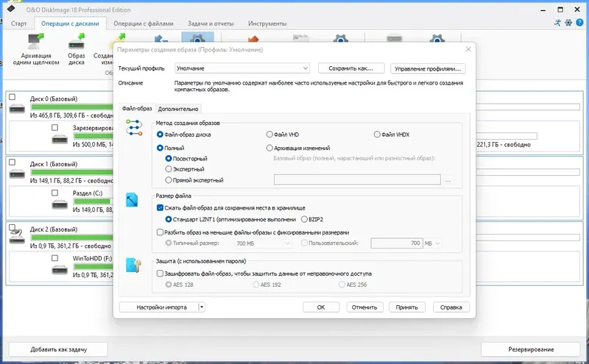
Task: Click the Диск 1 green usage bar
Action: 72,172
